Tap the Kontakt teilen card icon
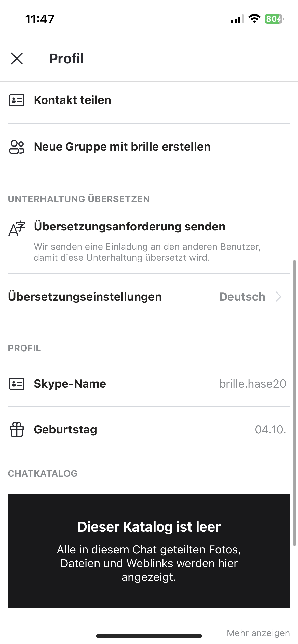 (17, 100)
